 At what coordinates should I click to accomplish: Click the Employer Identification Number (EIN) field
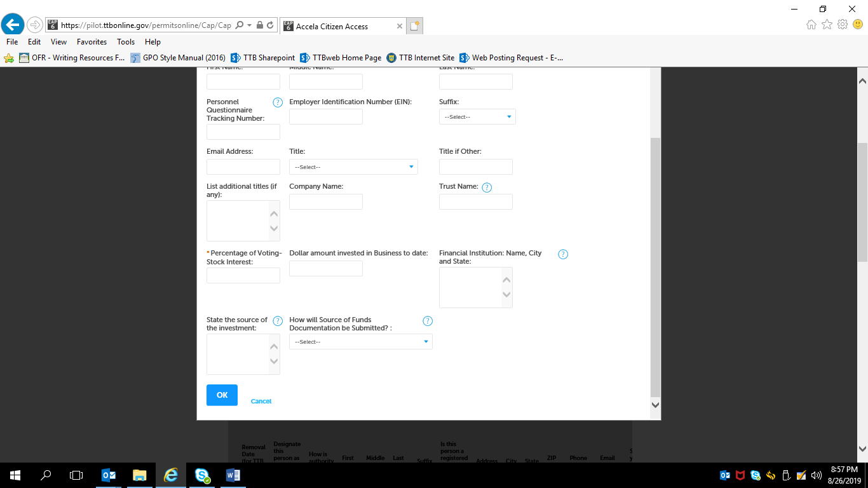tap(326, 117)
